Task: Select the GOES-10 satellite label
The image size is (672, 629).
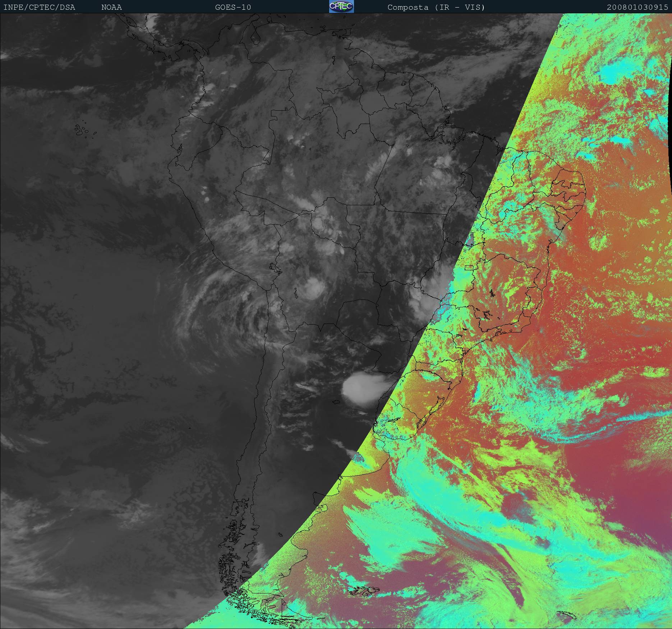Action: [233, 7]
